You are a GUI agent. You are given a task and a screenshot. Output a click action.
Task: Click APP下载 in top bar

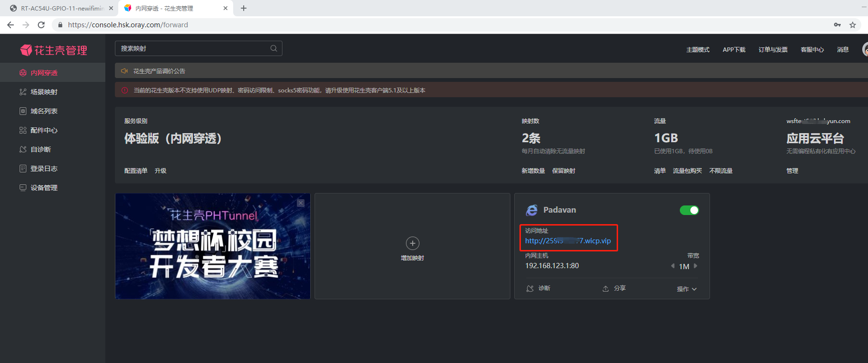pos(734,50)
